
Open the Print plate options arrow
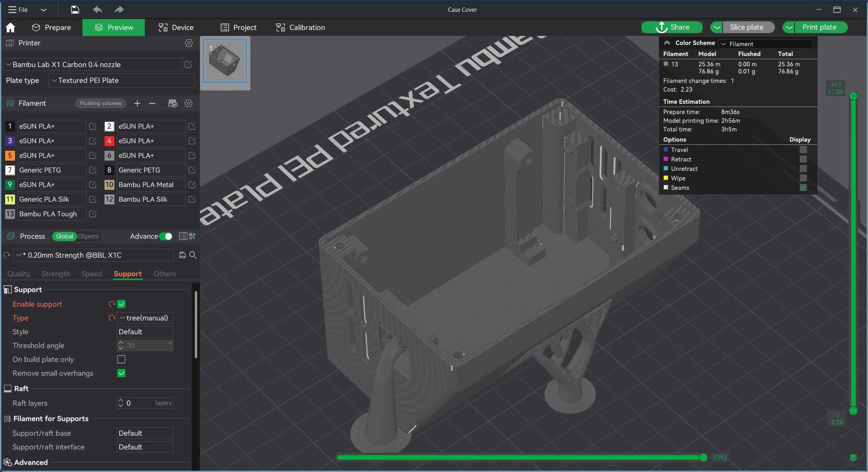789,27
